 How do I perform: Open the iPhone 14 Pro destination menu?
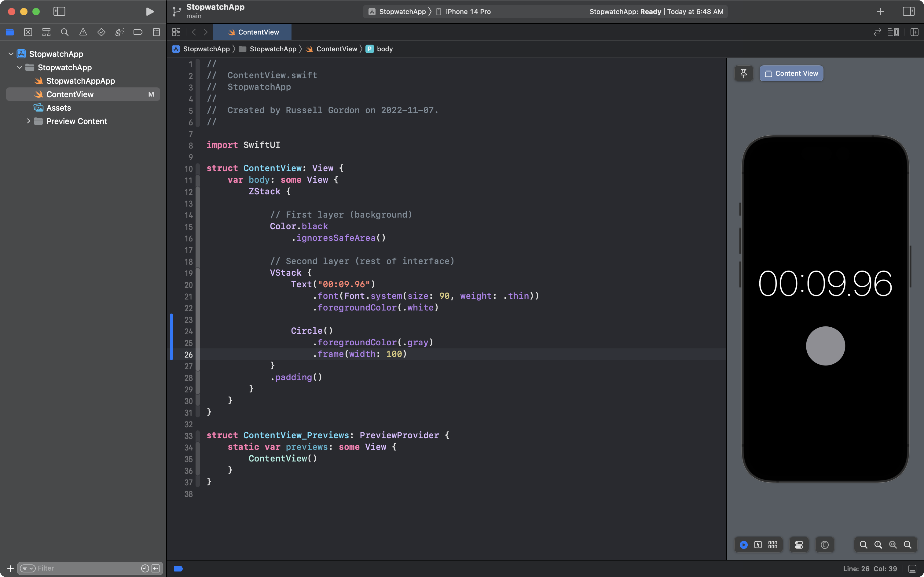468,11
